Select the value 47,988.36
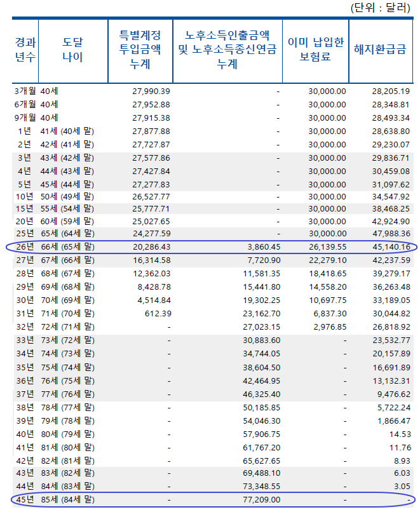The width and height of the screenshot is (420, 512). pyautogui.click(x=391, y=234)
